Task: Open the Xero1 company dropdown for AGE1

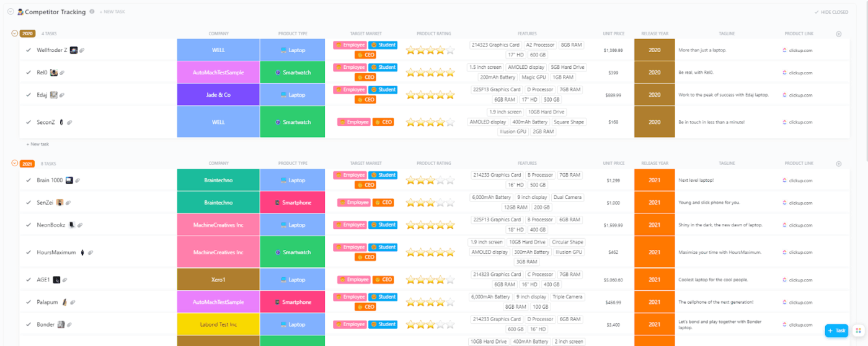Action: [x=218, y=280]
